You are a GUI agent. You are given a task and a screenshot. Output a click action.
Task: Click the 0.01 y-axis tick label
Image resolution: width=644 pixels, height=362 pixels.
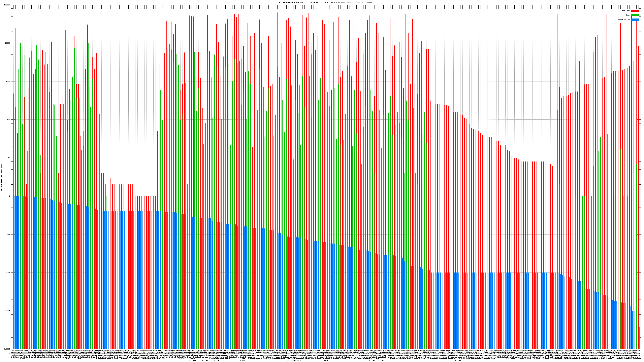(x=8, y=273)
